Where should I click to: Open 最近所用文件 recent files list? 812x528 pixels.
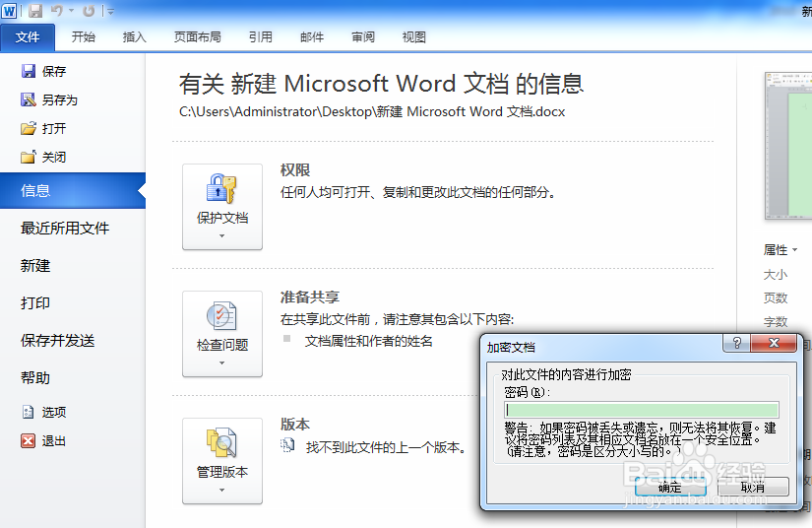65,228
